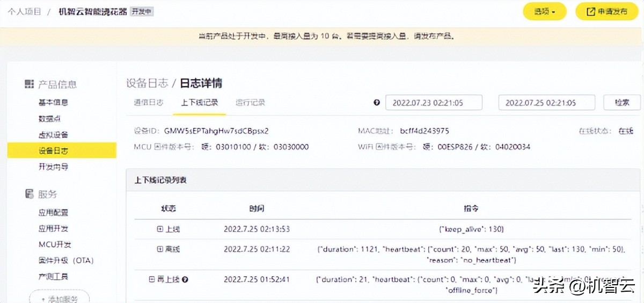Click the 申请发布 button
644x303 pixels.
[x=606, y=11]
